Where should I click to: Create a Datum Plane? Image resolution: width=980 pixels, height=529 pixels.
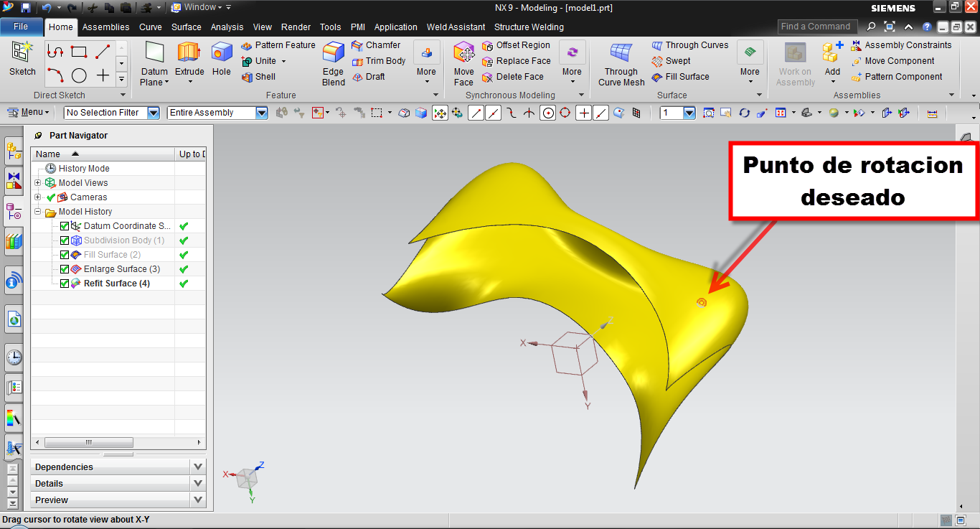click(x=154, y=63)
